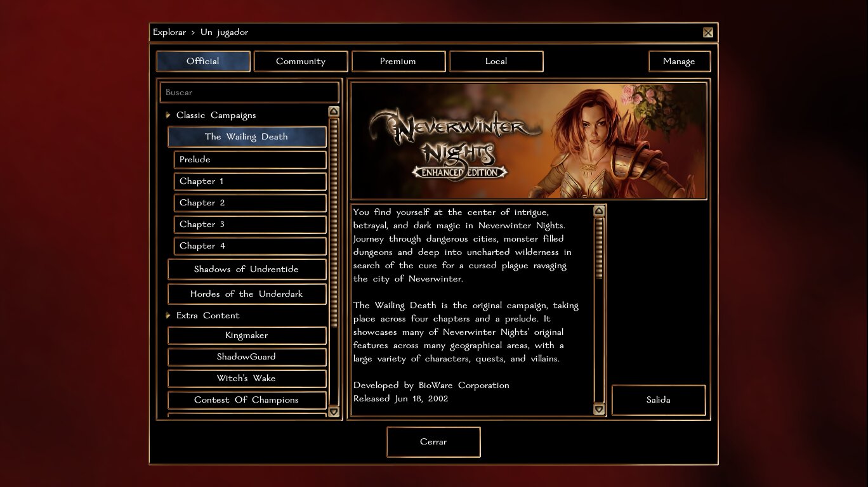Screen dimensions: 868x487
Task: Pick the Witch's Wake module
Action: (247, 379)
